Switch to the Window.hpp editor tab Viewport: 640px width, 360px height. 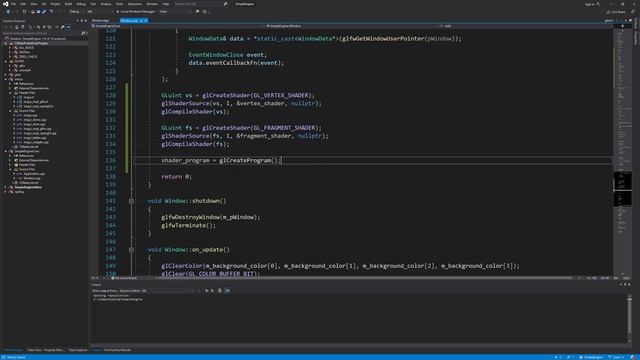(x=100, y=20)
